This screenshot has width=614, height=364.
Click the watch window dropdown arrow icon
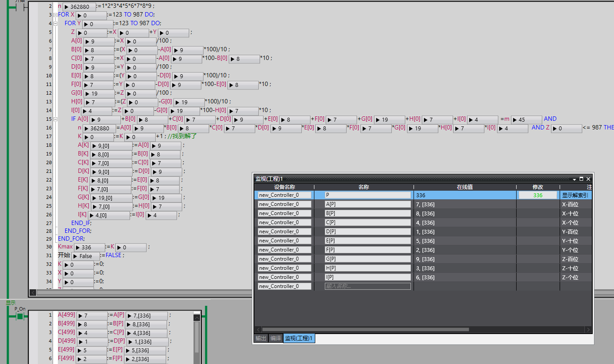coord(574,179)
